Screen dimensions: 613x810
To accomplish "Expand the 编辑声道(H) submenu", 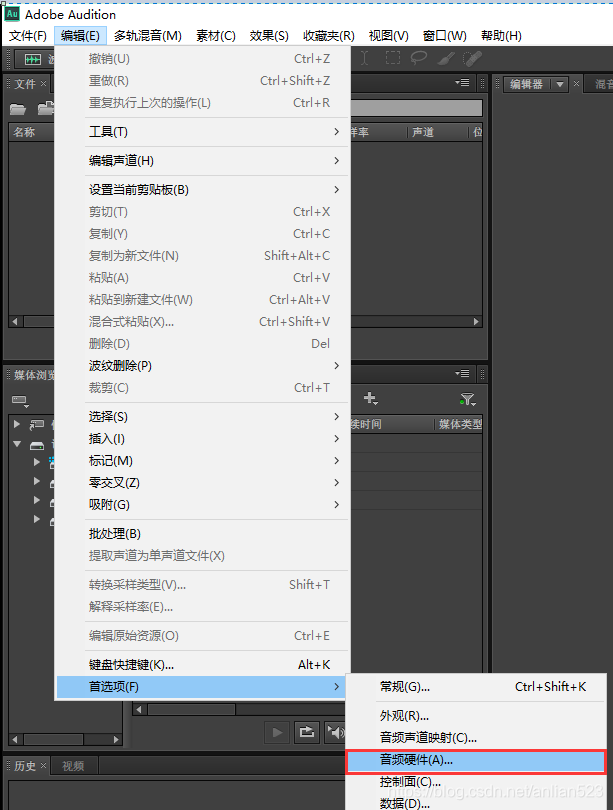I will (x=203, y=161).
